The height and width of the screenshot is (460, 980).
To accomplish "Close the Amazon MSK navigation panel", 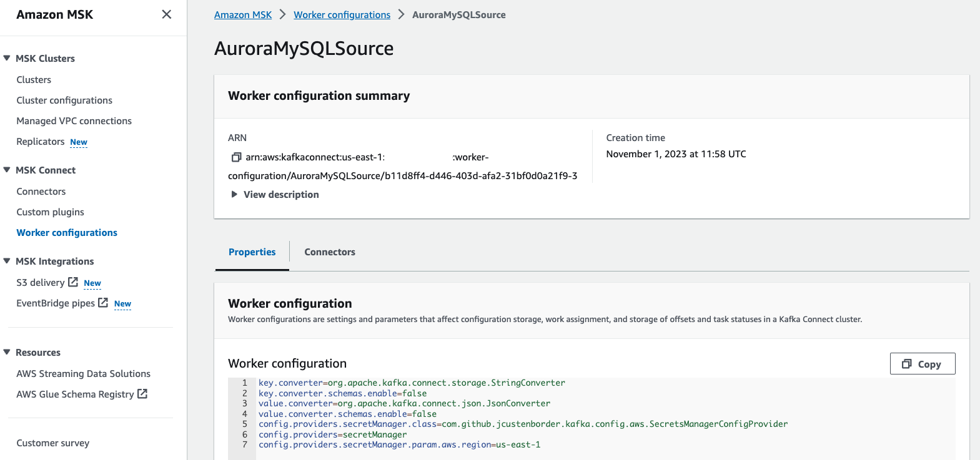I will pyautogui.click(x=166, y=14).
